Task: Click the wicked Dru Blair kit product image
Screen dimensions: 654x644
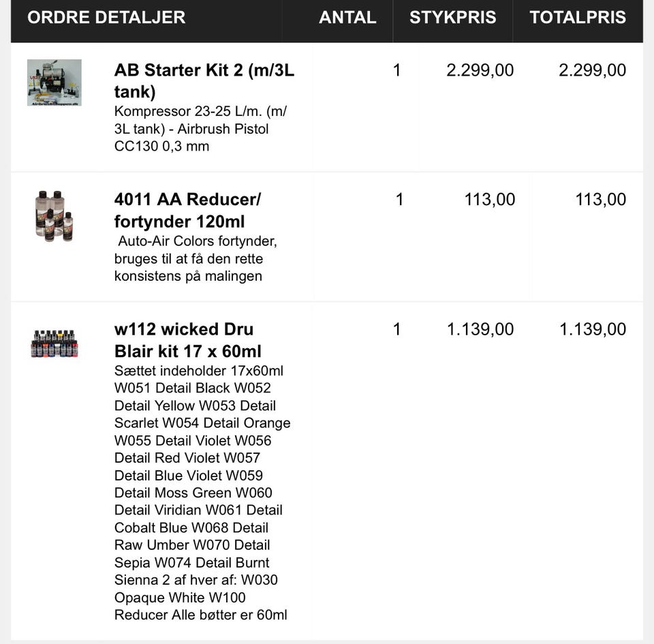Action: pos(54,343)
